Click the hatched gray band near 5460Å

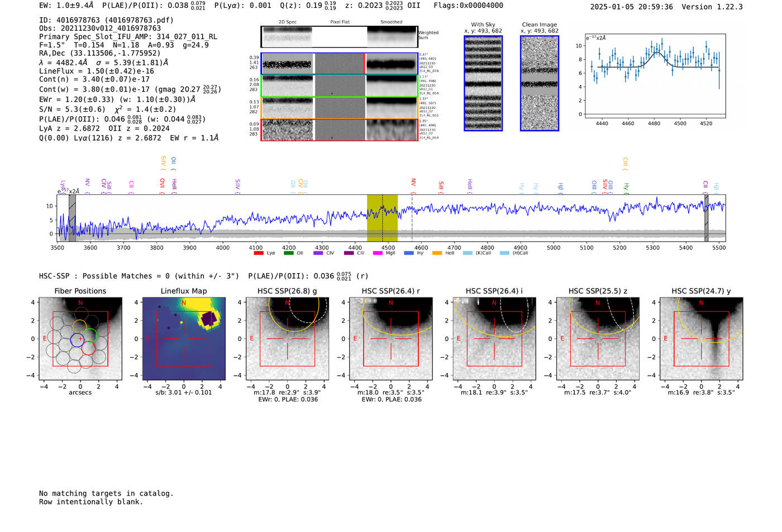(706, 218)
